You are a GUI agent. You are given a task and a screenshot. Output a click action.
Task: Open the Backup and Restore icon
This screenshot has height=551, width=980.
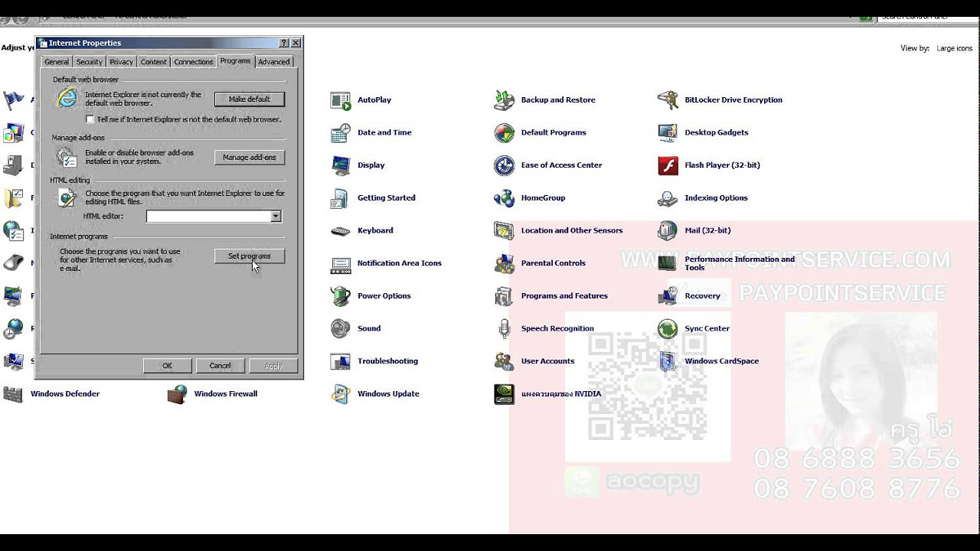505,100
